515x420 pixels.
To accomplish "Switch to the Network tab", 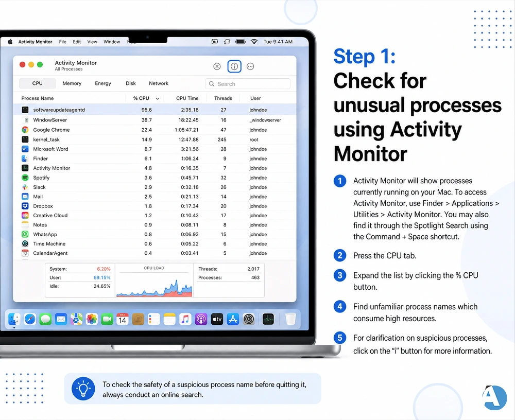I will pyautogui.click(x=159, y=83).
